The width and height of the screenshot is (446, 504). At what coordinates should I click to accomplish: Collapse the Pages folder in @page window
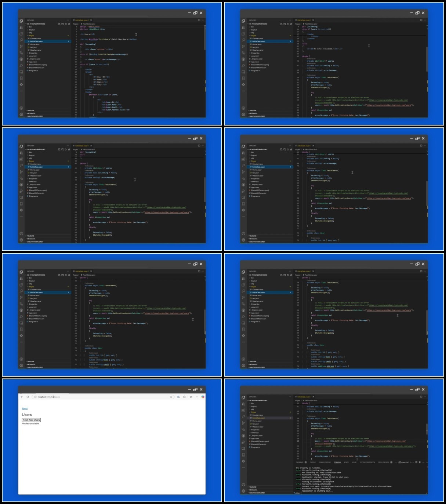pyautogui.click(x=48, y=36)
